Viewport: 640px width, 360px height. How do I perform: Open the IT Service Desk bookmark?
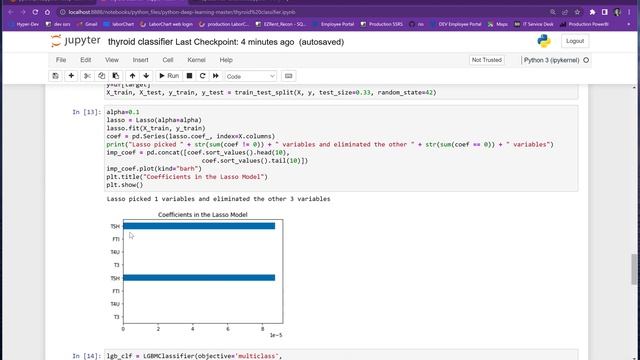click(x=533, y=24)
